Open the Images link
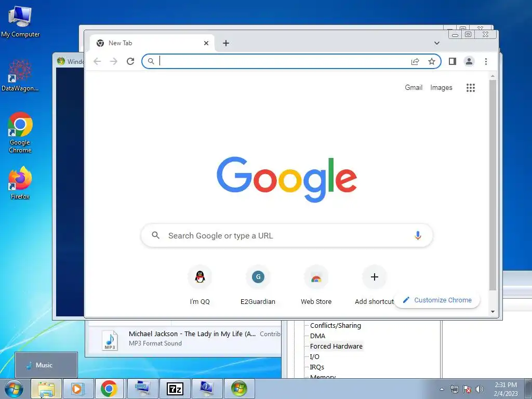The height and width of the screenshot is (399, 532). (441, 87)
